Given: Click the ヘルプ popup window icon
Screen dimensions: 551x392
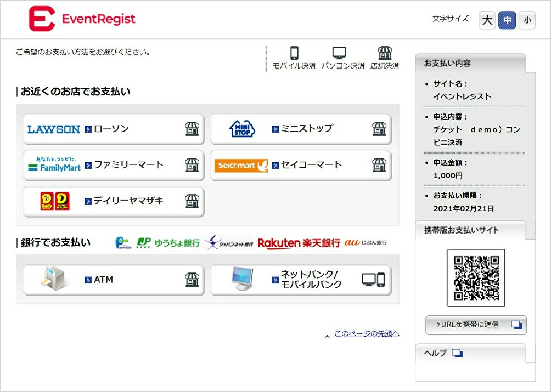Looking at the screenshot, I should (x=457, y=353).
